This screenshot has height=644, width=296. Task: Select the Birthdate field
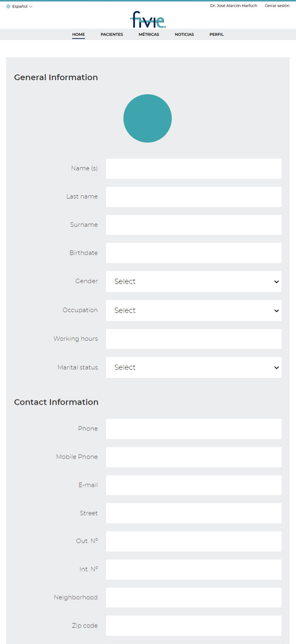(x=194, y=253)
